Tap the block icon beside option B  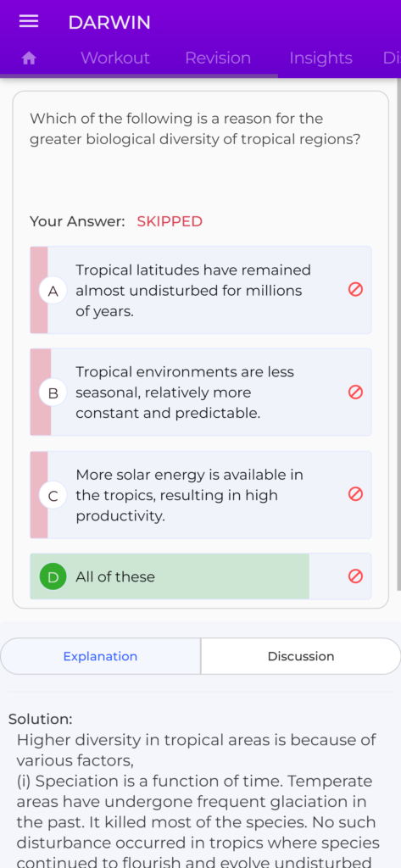tap(355, 392)
